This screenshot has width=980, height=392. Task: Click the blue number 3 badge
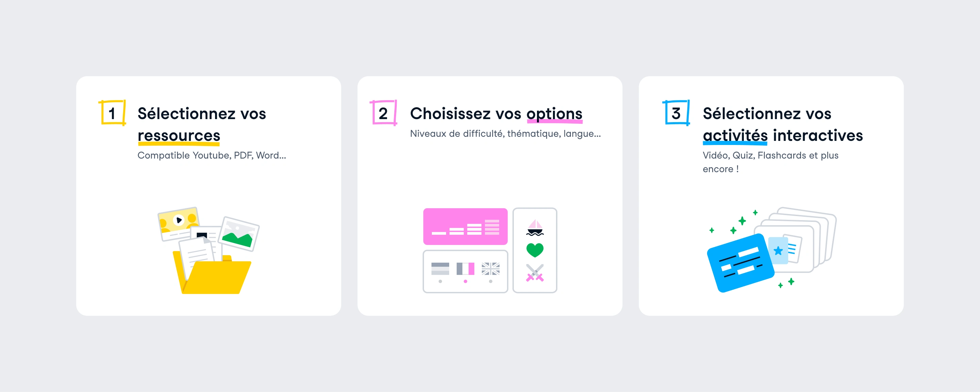tap(676, 113)
